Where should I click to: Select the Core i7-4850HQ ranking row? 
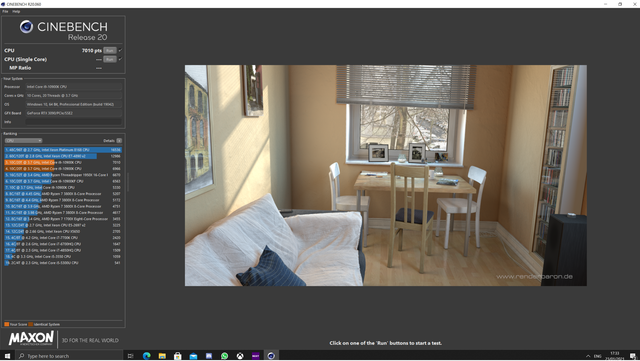(63, 250)
